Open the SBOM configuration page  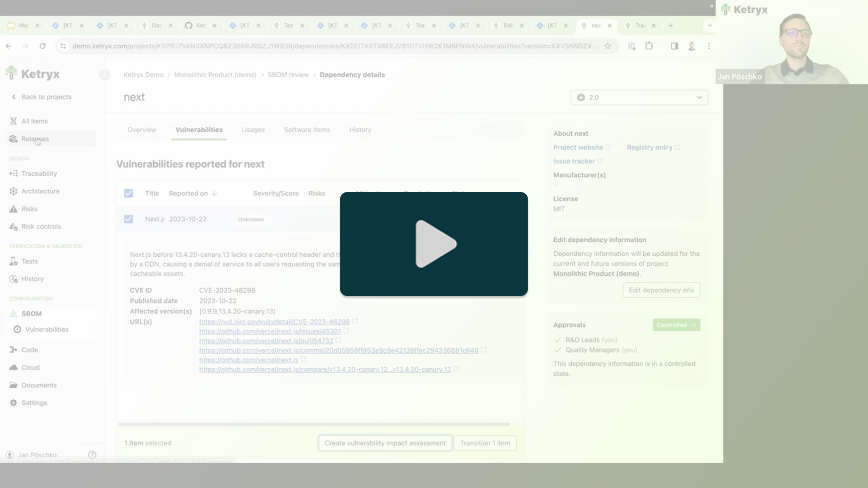click(31, 314)
